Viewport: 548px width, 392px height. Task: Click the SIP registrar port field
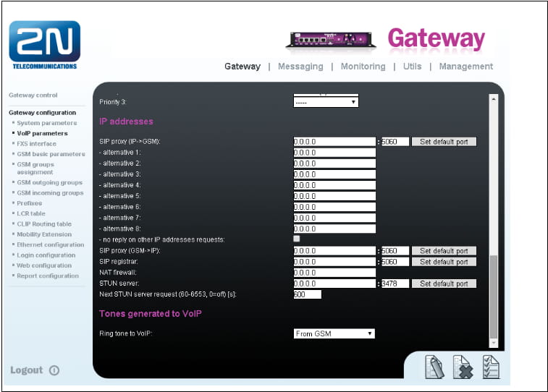(x=395, y=262)
